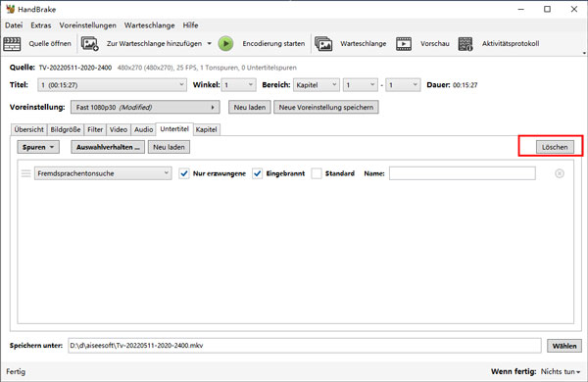Image resolution: width=588 pixels, height=382 pixels.
Task: Open the Datei menu
Action: pos(14,25)
